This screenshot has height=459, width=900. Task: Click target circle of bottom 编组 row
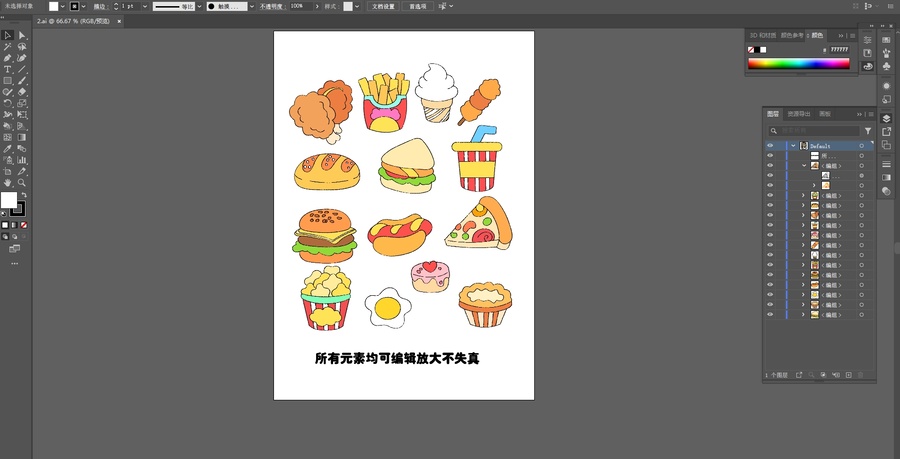point(861,314)
